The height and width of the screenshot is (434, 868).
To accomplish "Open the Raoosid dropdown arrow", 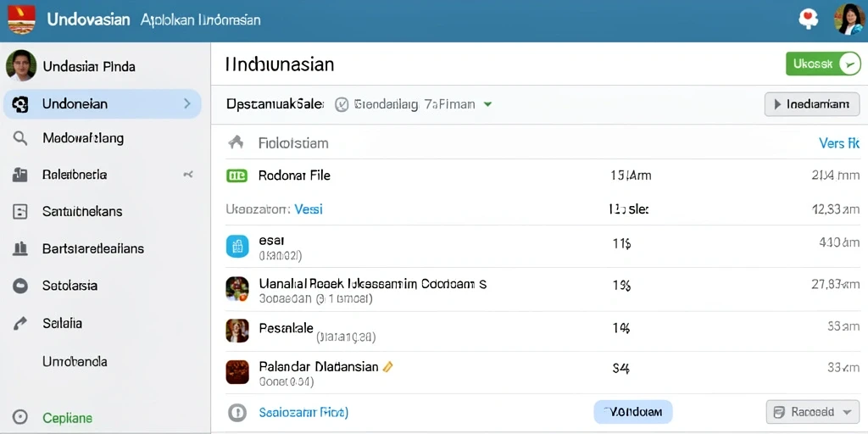I will (x=846, y=412).
